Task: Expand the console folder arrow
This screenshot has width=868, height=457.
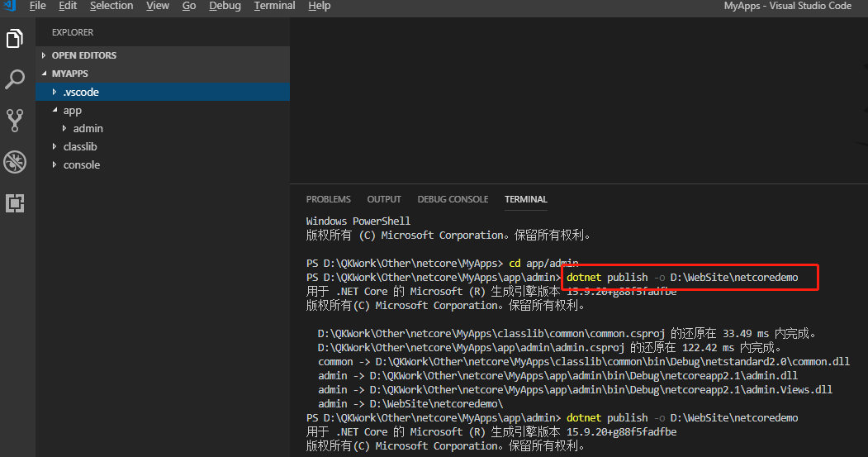Action: [x=55, y=165]
